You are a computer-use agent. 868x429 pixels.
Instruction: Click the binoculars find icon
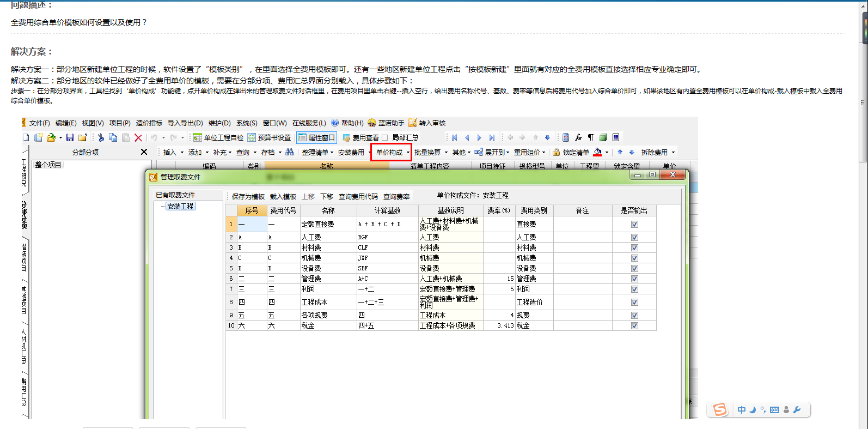[289, 152]
